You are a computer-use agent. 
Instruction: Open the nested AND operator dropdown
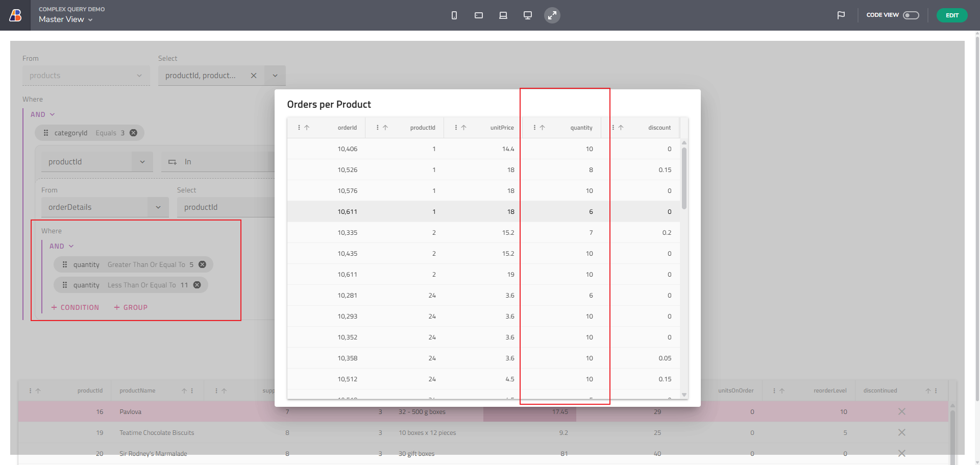(x=61, y=246)
